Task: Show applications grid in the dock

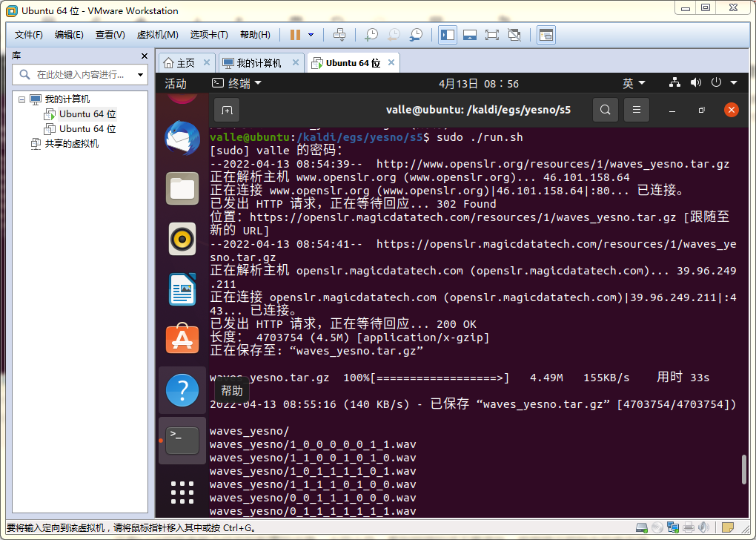Action: 182,493
